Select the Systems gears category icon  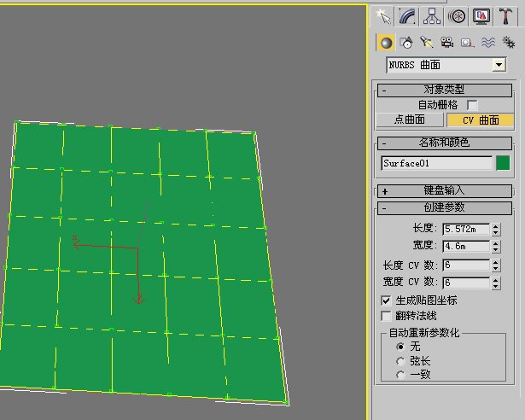509,43
